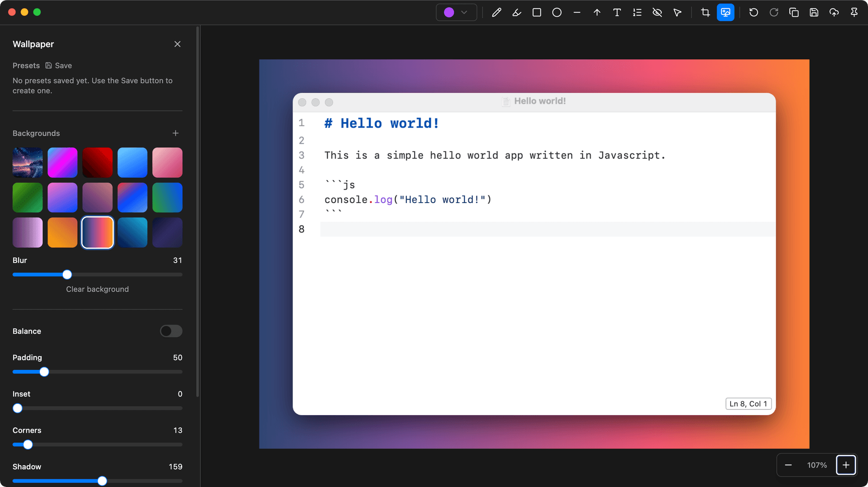Click Clear background
This screenshot has height=487, width=868.
97,289
